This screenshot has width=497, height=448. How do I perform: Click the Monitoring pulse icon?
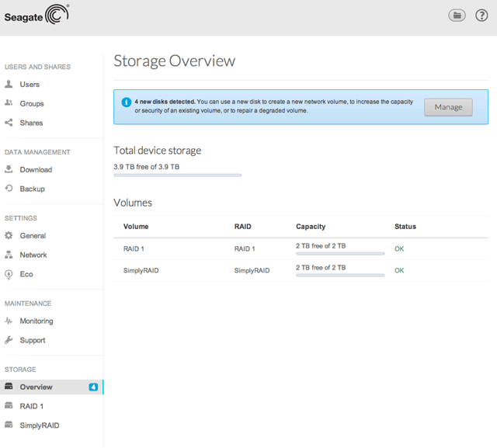pos(9,321)
